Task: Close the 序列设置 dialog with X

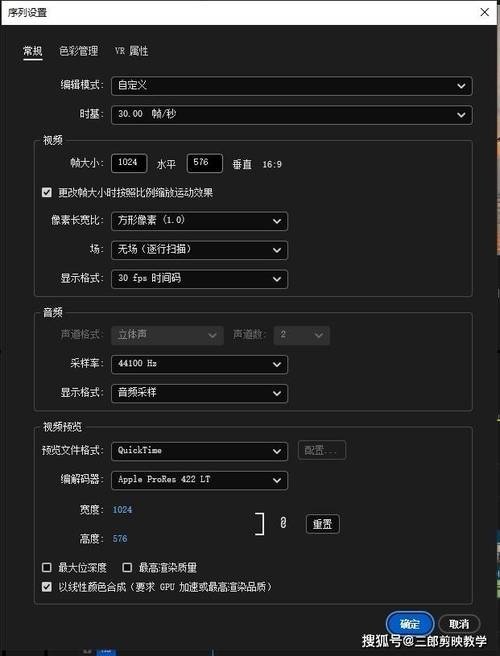Action: (485, 12)
